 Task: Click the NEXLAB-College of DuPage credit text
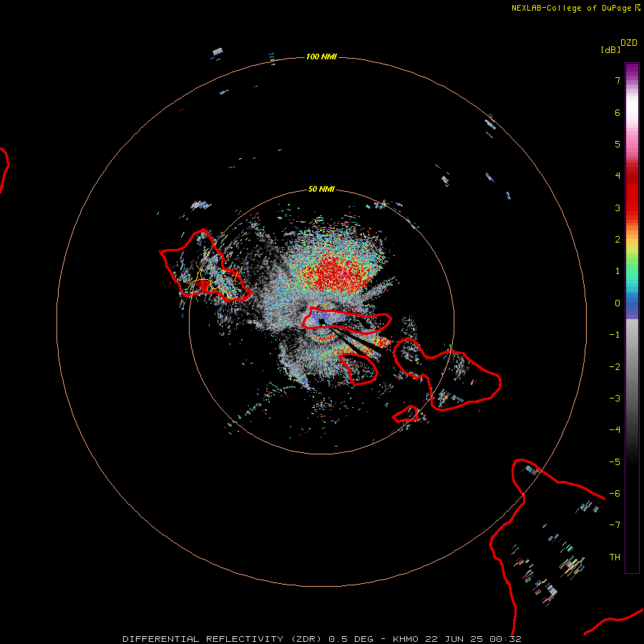[x=575, y=8]
